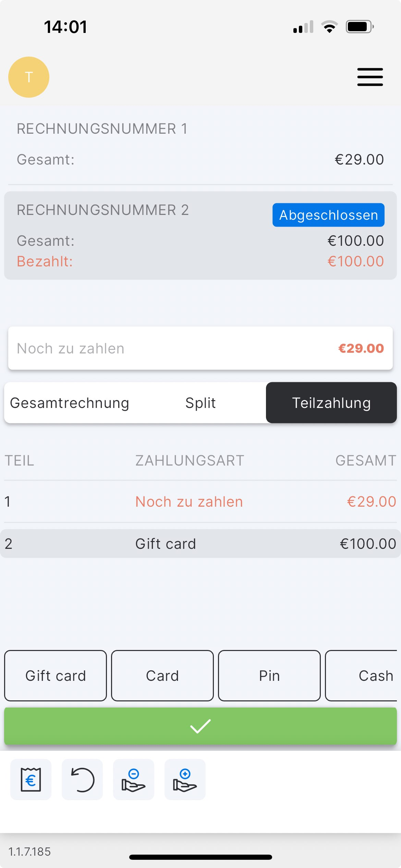Choose Pin payment method
The image size is (401, 868).
pyautogui.click(x=269, y=676)
